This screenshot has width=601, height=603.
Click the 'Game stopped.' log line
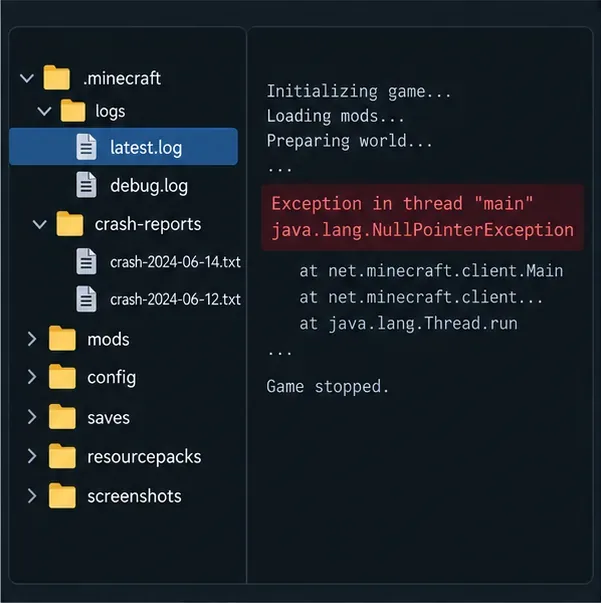coord(327,386)
